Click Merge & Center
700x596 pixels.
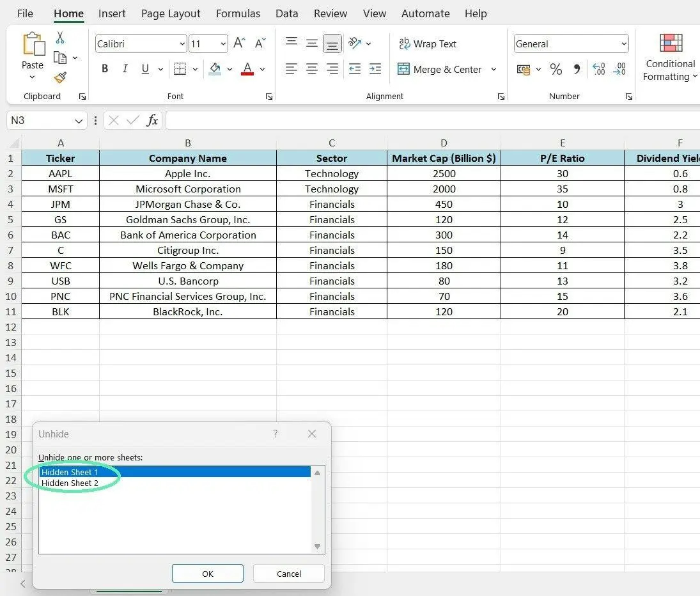pos(439,69)
